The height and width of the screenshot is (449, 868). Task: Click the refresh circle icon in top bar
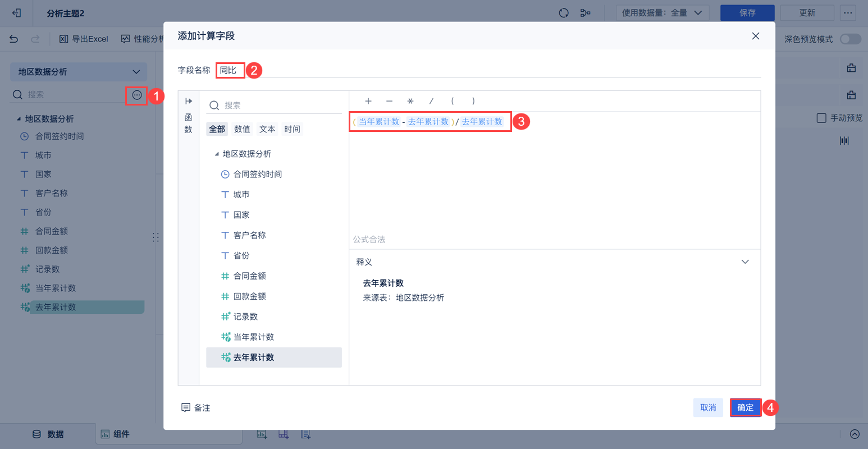click(x=564, y=13)
